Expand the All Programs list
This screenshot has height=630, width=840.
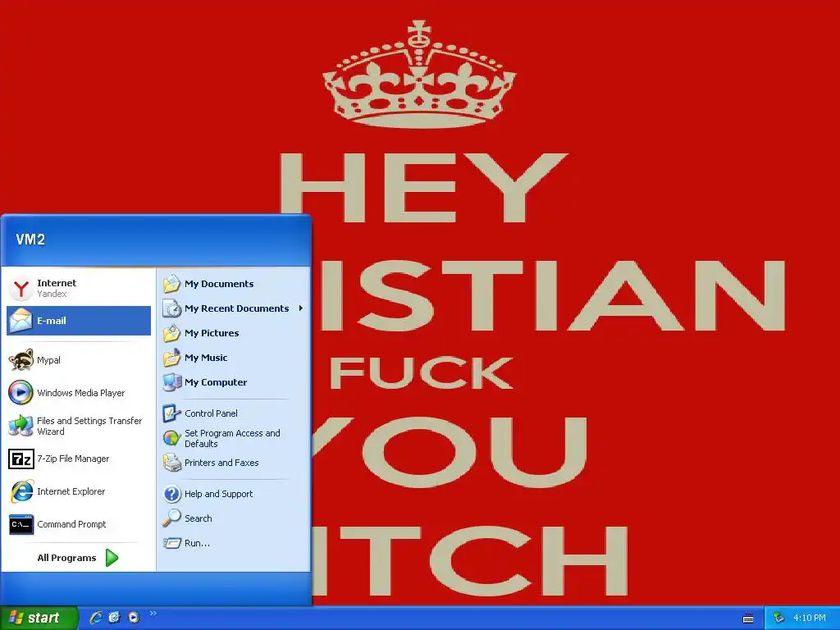click(78, 558)
